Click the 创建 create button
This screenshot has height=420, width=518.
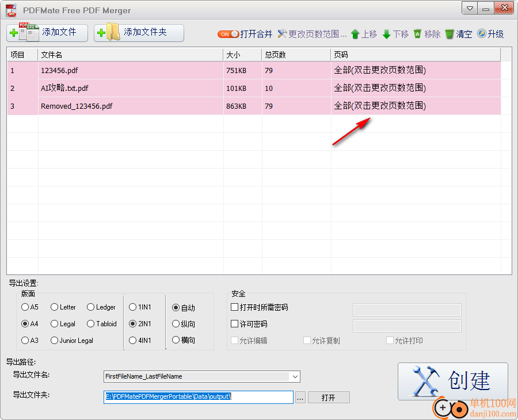pos(452,381)
